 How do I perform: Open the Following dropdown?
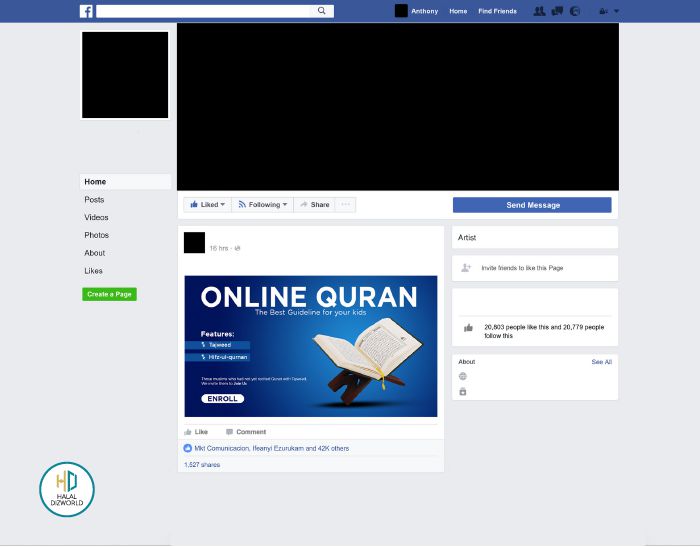[x=262, y=205]
